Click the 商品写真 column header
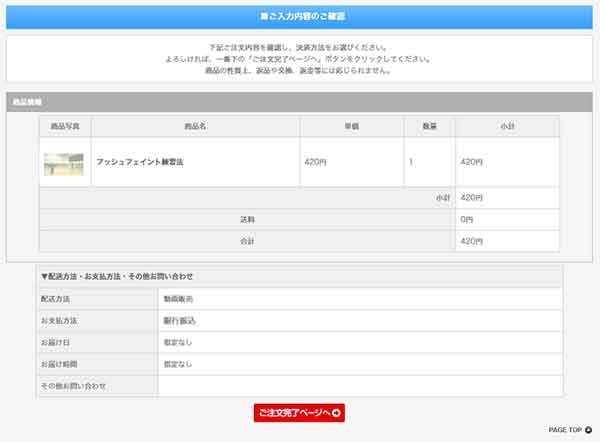The width and height of the screenshot is (600, 442). (x=64, y=126)
